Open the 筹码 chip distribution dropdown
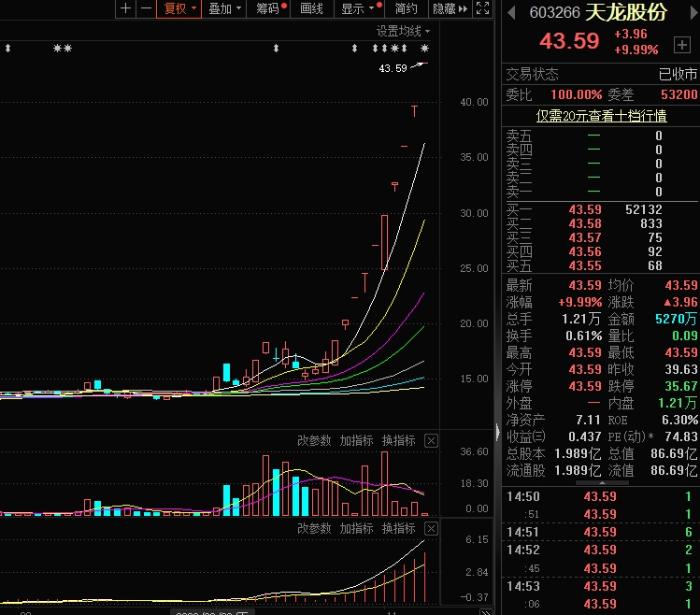This screenshot has width=700, height=615. coord(271,9)
